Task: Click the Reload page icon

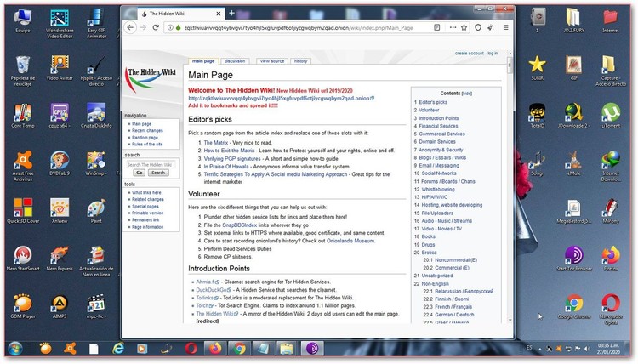Action: point(156,28)
